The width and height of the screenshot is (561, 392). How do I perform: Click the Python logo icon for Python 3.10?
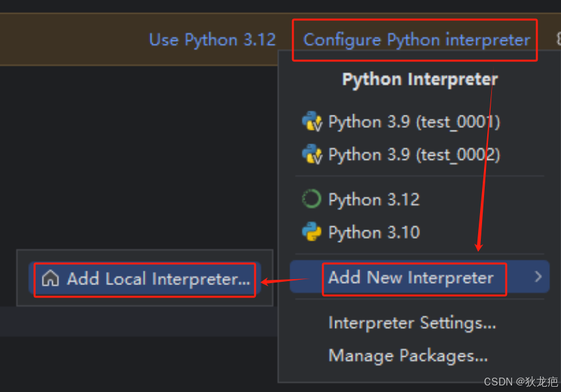(x=312, y=232)
